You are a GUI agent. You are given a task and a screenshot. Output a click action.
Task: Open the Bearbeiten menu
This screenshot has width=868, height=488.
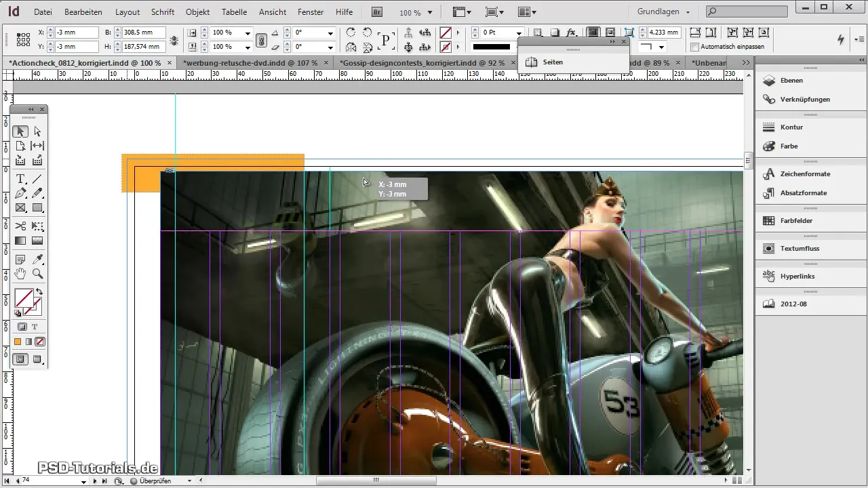coord(84,12)
